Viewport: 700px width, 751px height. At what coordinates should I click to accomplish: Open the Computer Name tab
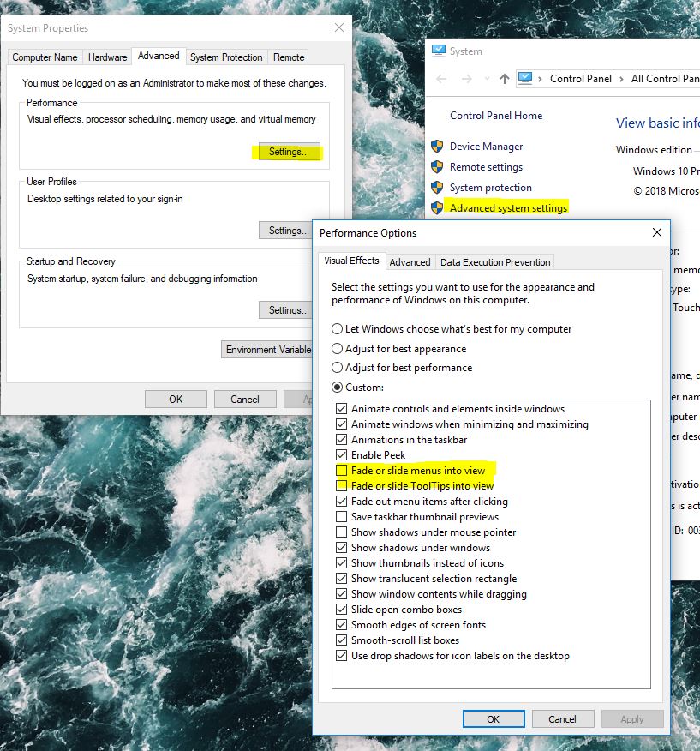point(44,57)
